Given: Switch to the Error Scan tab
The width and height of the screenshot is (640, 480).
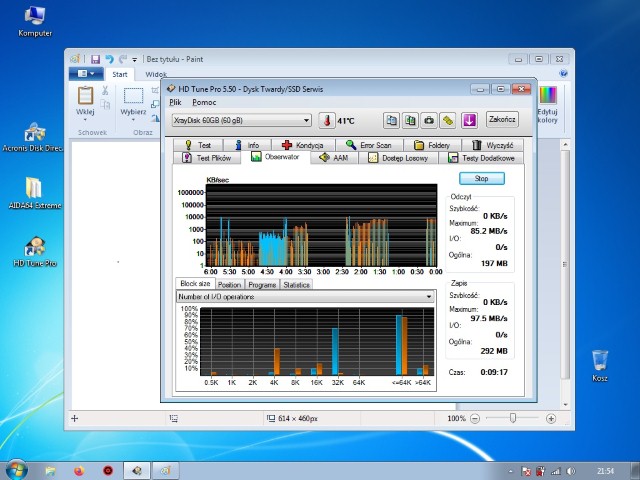Looking at the screenshot, I should coord(369,145).
